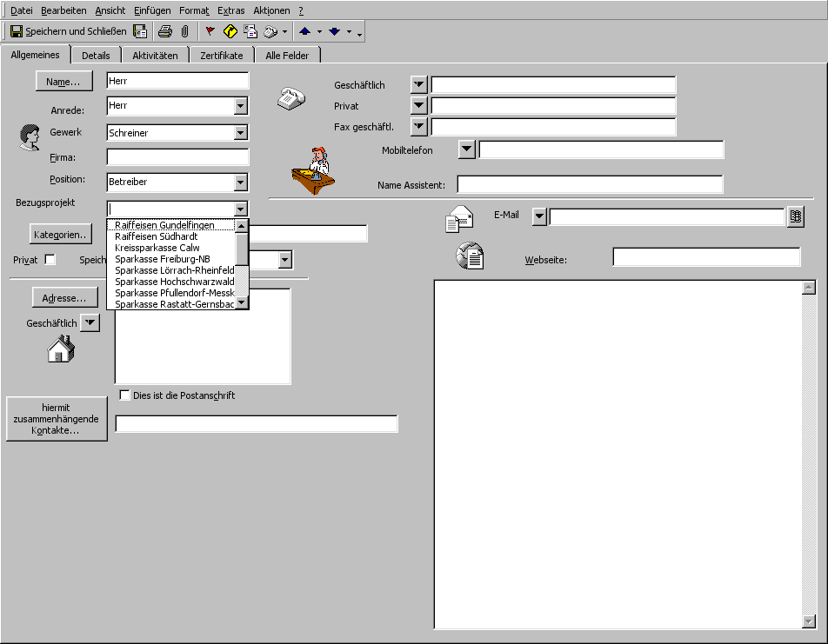The height and width of the screenshot is (644, 828).
Task: Toggle the Privat checkbox
Action: [50, 260]
